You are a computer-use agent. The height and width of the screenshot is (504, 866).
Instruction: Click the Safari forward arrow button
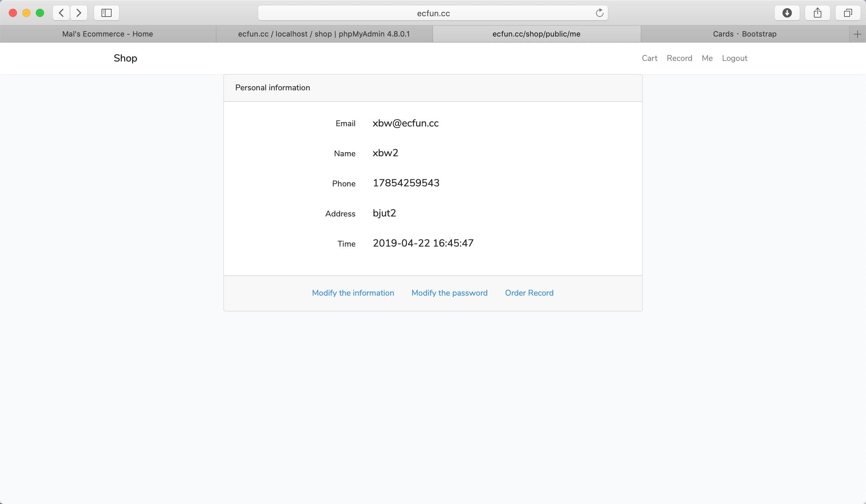pyautogui.click(x=79, y=13)
